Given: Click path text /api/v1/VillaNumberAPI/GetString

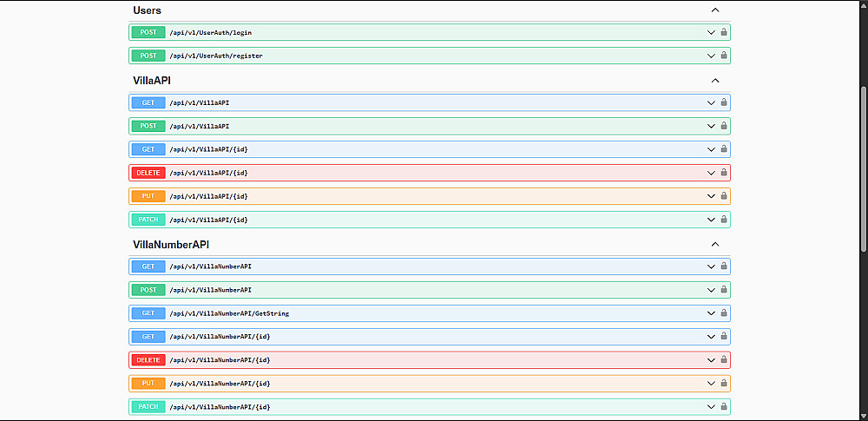Looking at the screenshot, I should [x=229, y=313].
